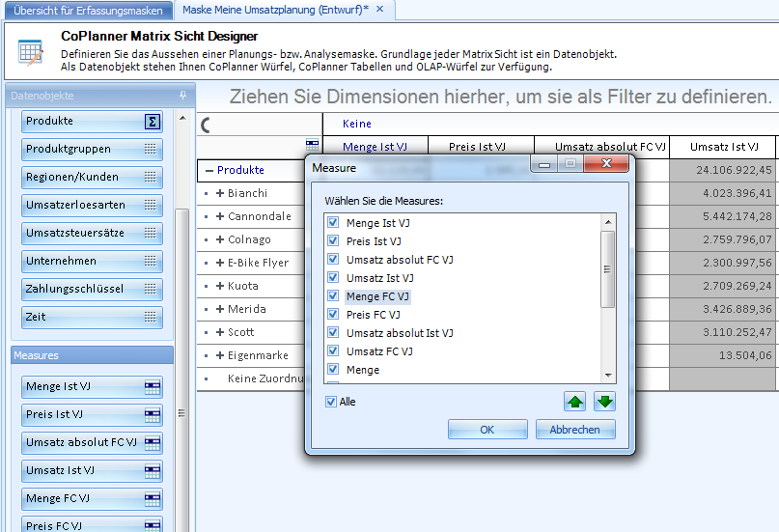This screenshot has width=779, height=532.
Task: Cancel the dialog with Abbrechen
Action: tap(574, 430)
